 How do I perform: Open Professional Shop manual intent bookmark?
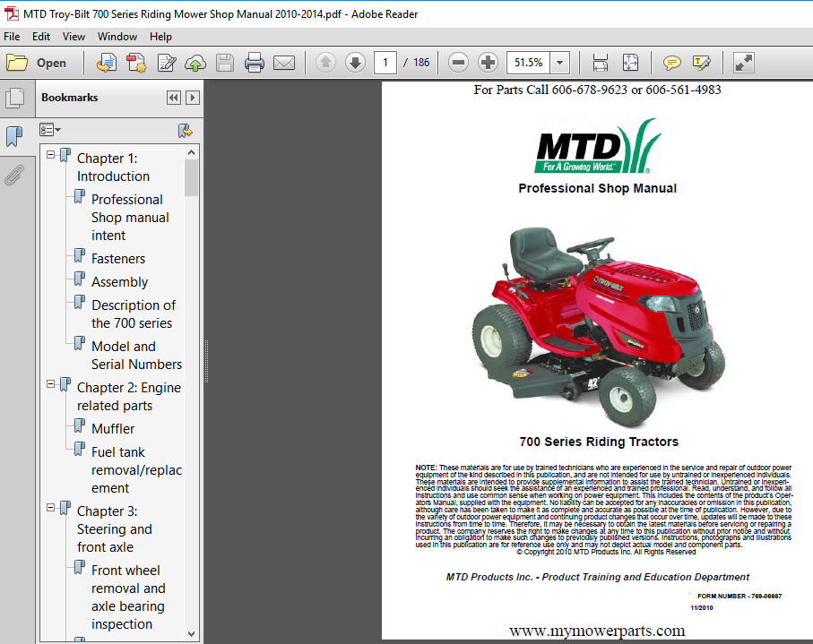tap(130, 218)
